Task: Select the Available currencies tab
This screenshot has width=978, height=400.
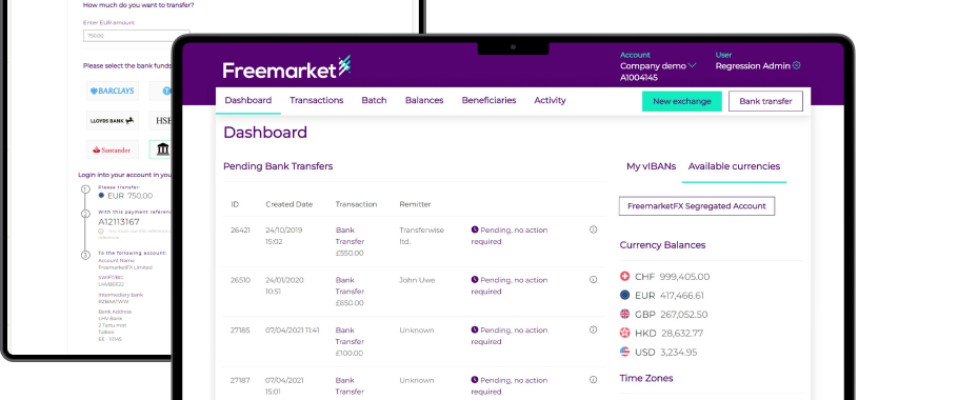Action: (x=734, y=167)
